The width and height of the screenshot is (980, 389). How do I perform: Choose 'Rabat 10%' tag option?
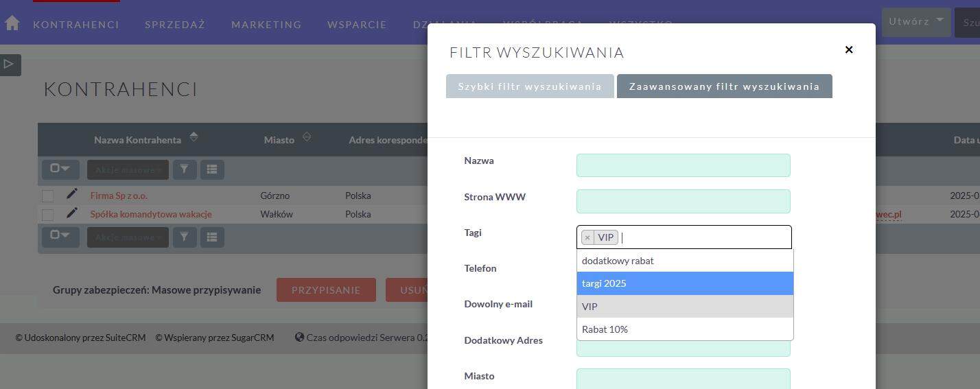(685, 329)
